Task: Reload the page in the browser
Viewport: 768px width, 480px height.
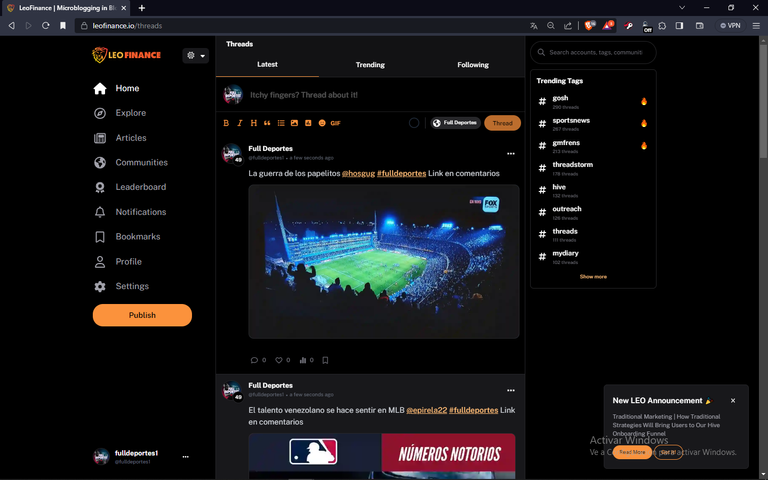Action: click(46, 25)
